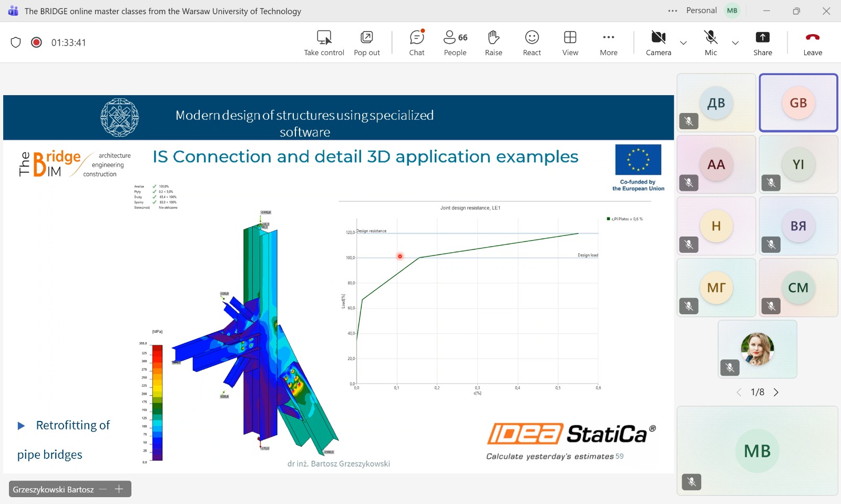Zoom out using the minus button
The image size is (841, 504).
pyautogui.click(x=103, y=489)
